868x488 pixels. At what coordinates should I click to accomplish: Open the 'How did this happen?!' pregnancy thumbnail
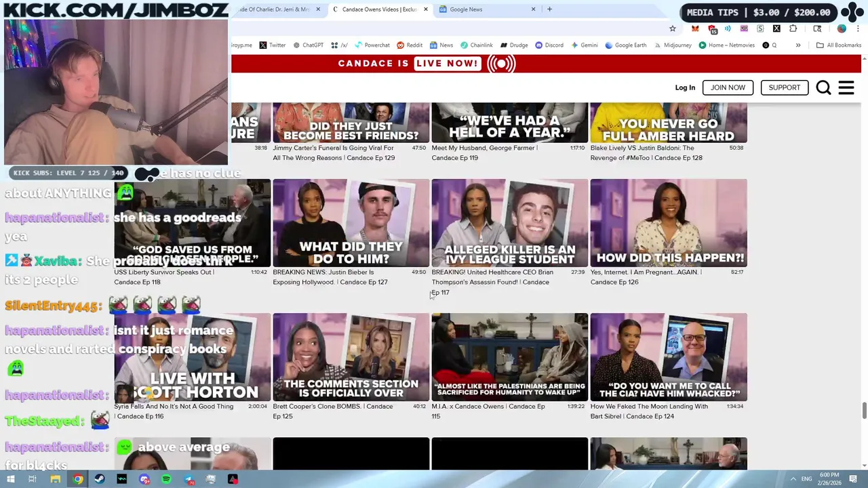point(669,223)
